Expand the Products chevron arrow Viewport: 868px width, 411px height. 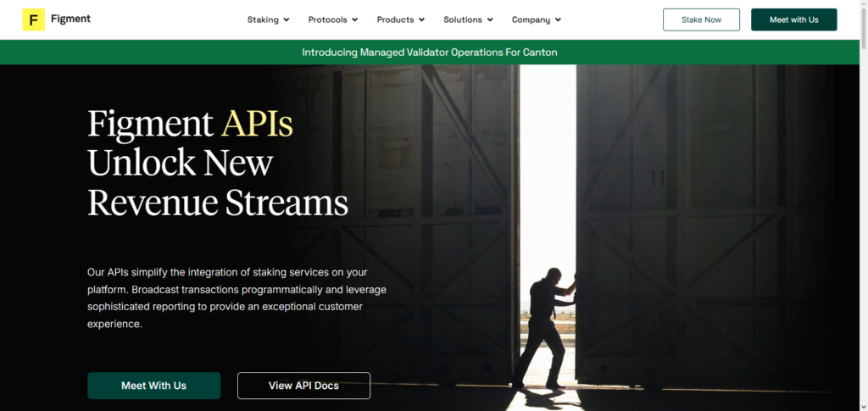tap(421, 19)
